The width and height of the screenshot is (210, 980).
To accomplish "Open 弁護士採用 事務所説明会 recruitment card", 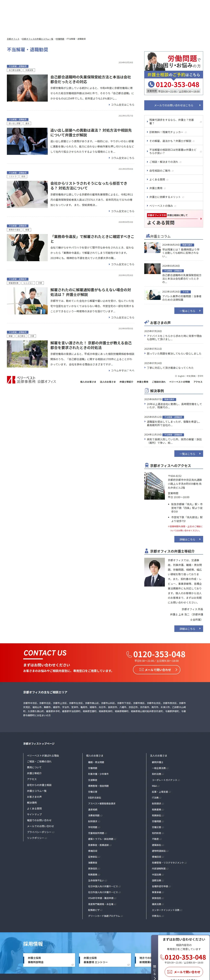I will coord(50,960).
